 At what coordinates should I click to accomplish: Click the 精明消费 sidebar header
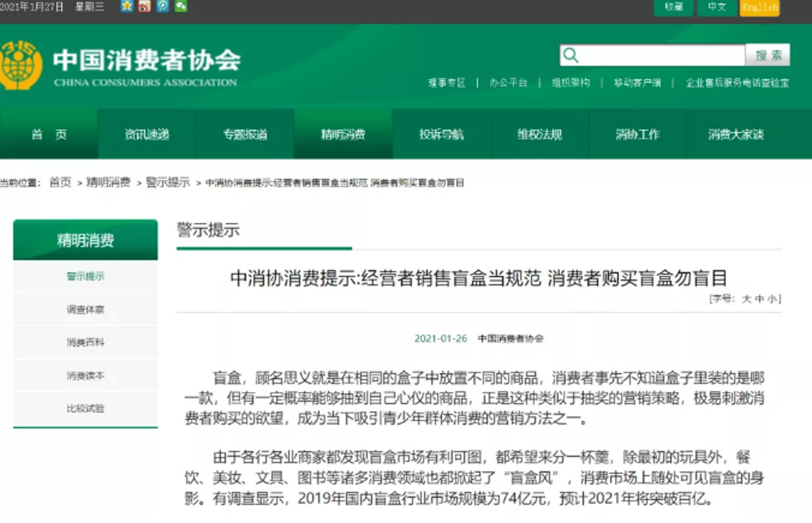[x=86, y=240]
